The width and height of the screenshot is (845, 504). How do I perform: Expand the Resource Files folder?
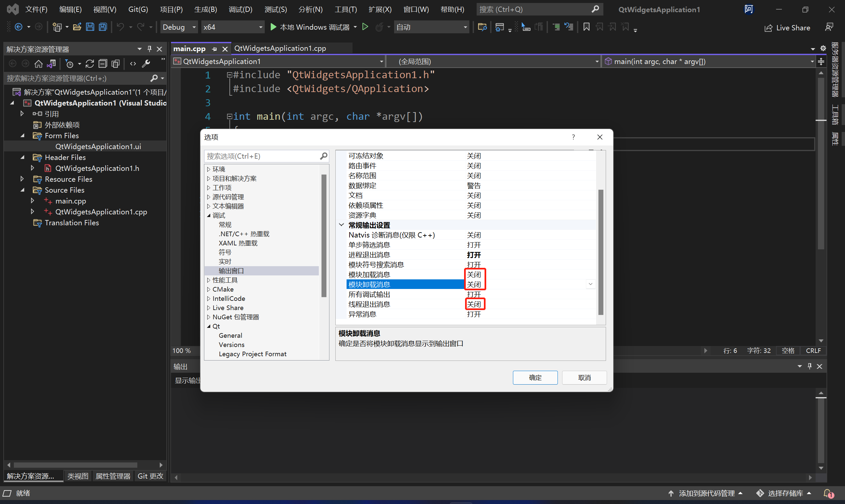pos(22,179)
